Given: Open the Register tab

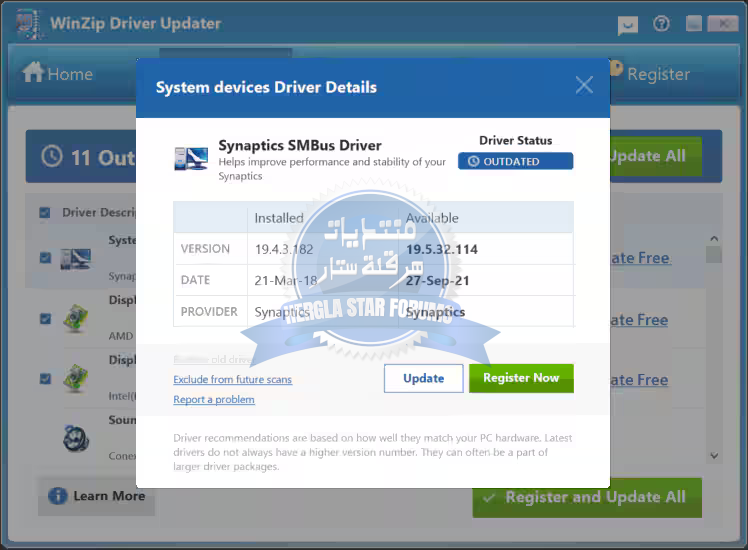Looking at the screenshot, I should click(x=648, y=73).
